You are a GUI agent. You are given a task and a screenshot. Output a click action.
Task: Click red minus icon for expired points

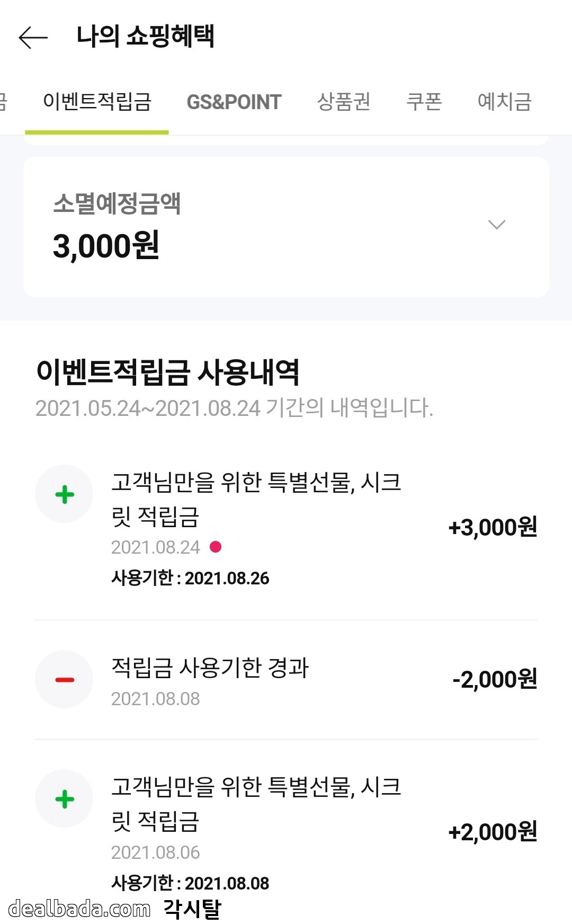pos(65,679)
